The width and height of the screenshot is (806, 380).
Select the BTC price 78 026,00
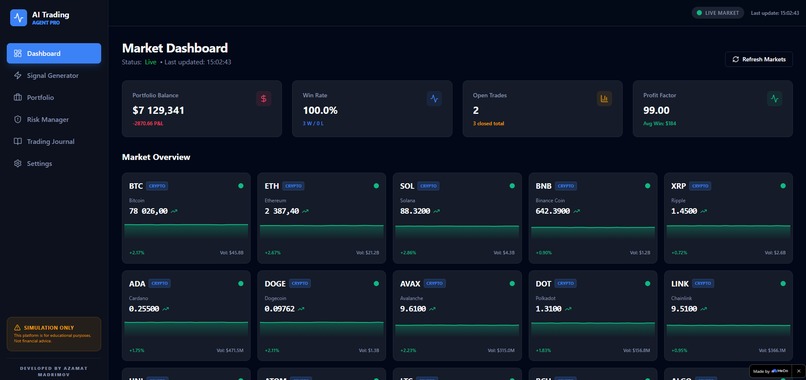point(148,211)
